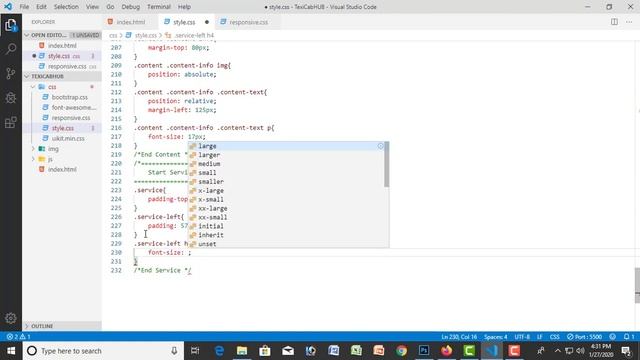Click the CSS language mode entry
This screenshot has width=640, height=360.
click(554, 337)
